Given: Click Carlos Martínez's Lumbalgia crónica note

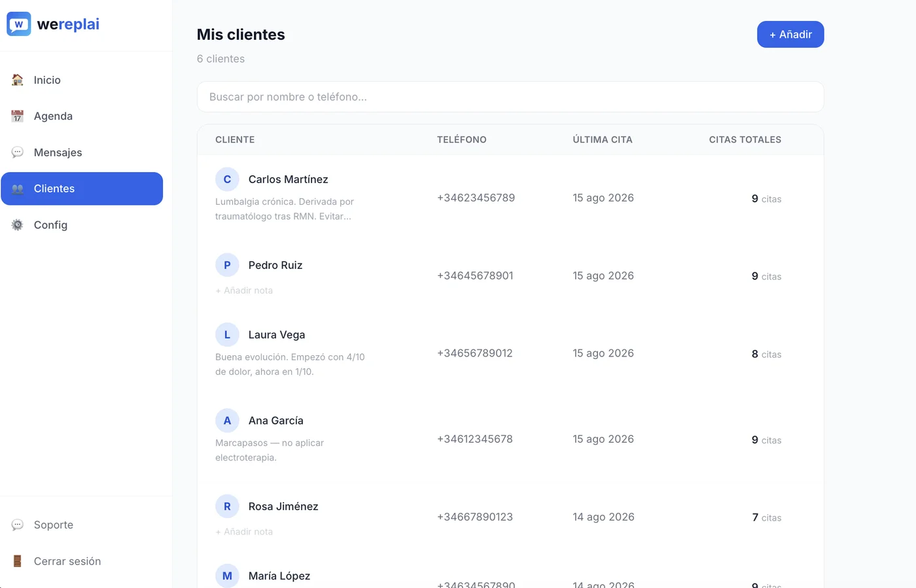Looking at the screenshot, I should (285, 209).
